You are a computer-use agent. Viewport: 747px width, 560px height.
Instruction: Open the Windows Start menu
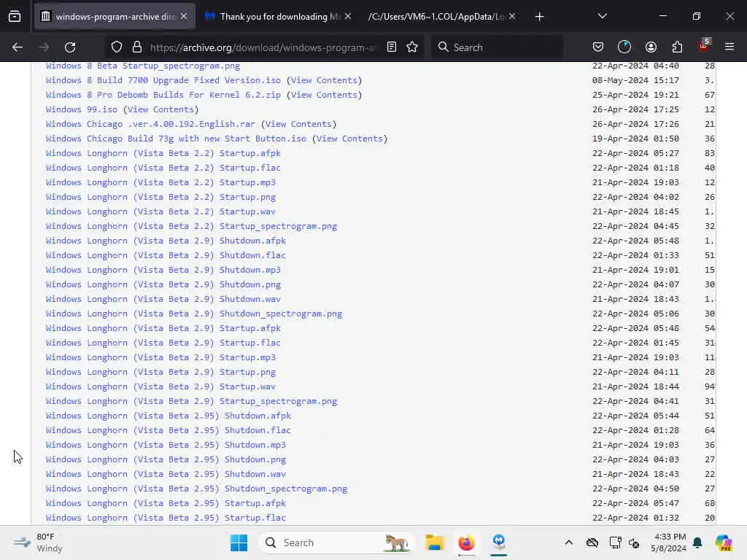(239, 542)
